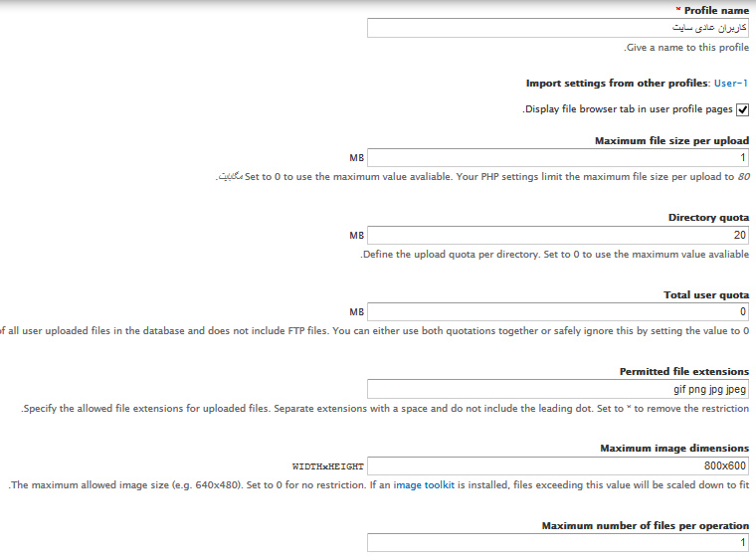Screen dimensions: 756x557
Task: Open the image toolkit link
Action: (424, 485)
